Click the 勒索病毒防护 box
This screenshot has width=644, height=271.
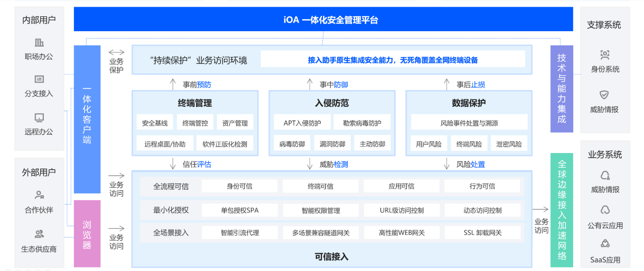click(x=362, y=123)
